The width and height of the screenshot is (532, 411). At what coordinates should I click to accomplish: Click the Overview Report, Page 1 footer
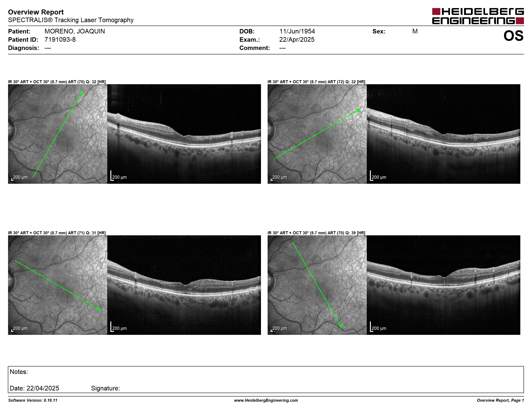point(500,400)
